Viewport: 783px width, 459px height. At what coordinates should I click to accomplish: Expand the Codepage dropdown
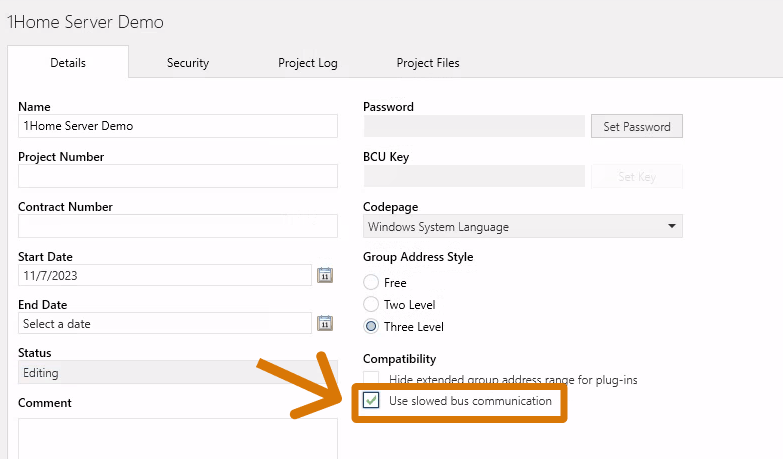tap(522, 227)
